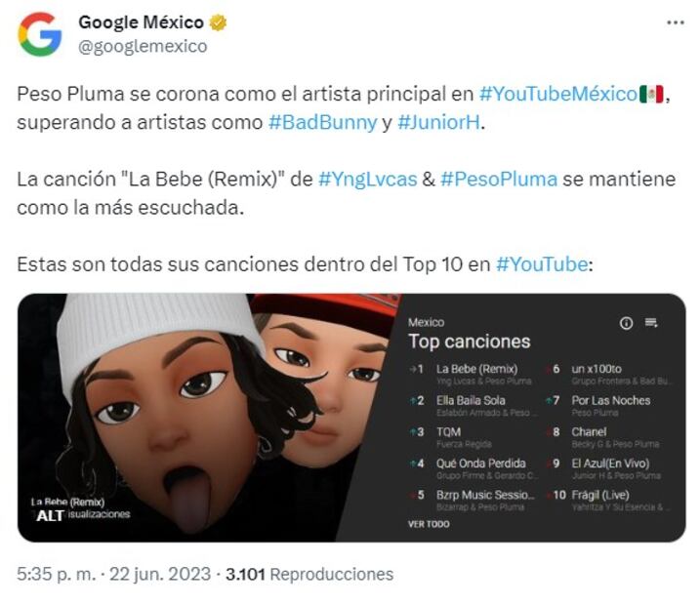Click the Google México profile logo

tap(40, 34)
